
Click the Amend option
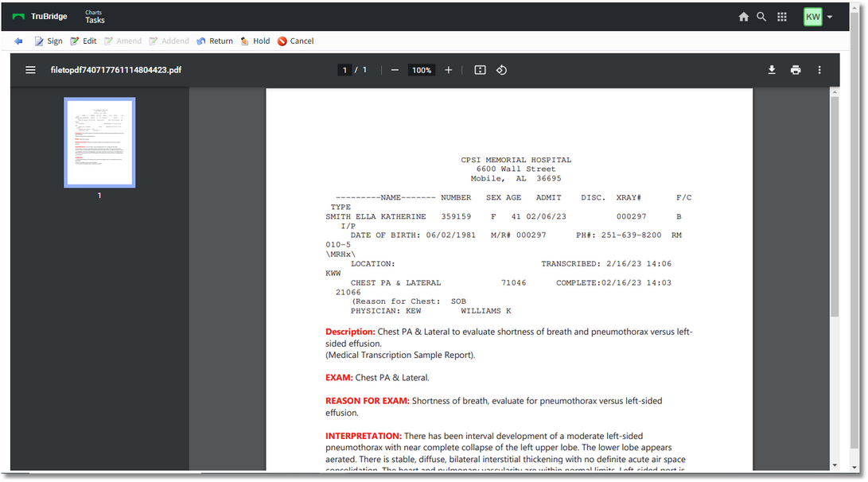coord(123,41)
